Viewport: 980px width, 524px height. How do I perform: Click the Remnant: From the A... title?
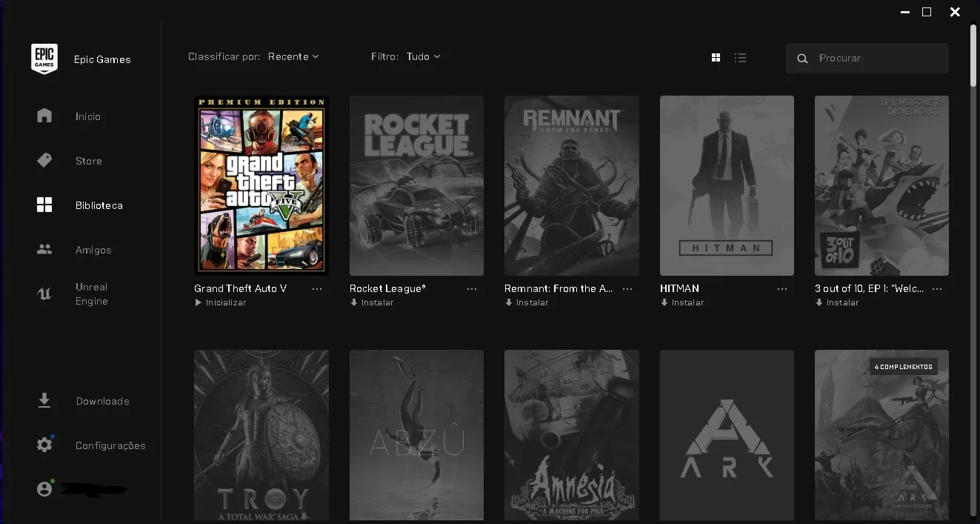[559, 288]
